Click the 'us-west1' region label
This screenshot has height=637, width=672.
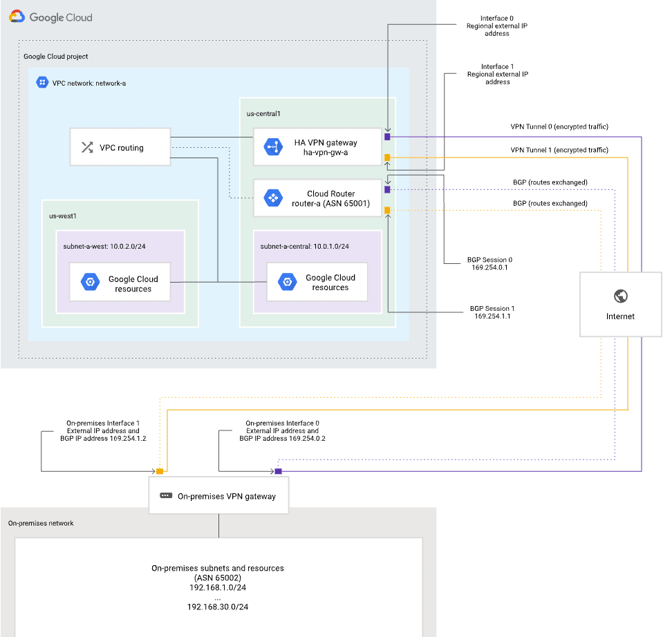tap(63, 216)
